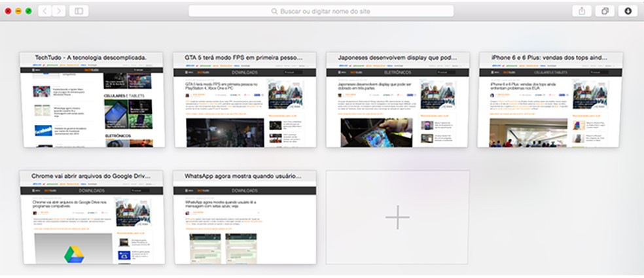Click 'CELULARES E TABLETS' heading in TechTudo preview
This screenshot has width=644, height=278.
pos(123,96)
